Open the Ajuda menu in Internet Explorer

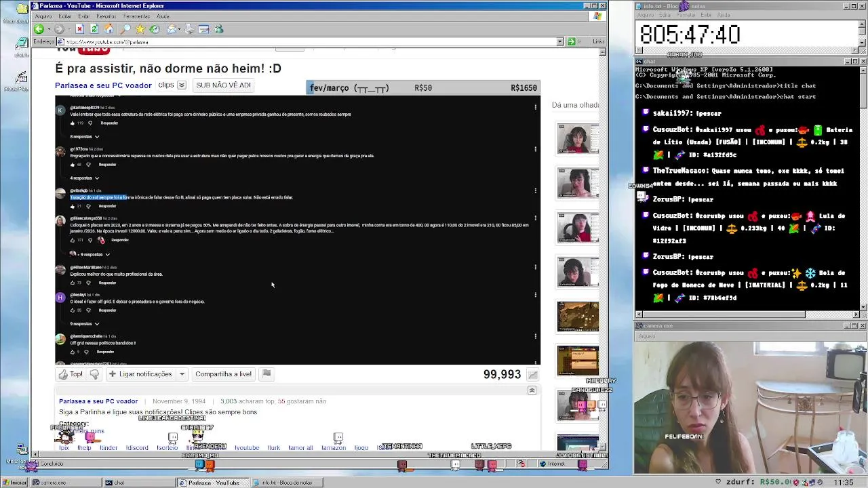tap(163, 16)
